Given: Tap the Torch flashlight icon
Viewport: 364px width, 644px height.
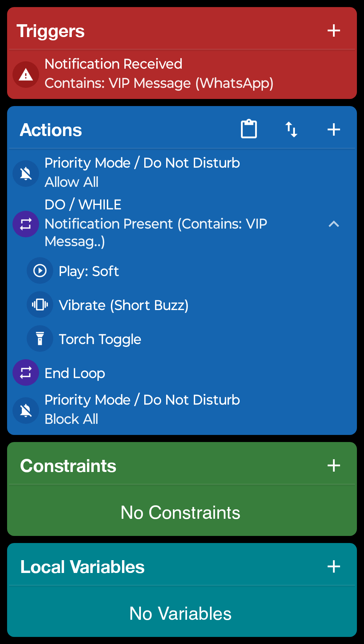Looking at the screenshot, I should (x=40, y=339).
